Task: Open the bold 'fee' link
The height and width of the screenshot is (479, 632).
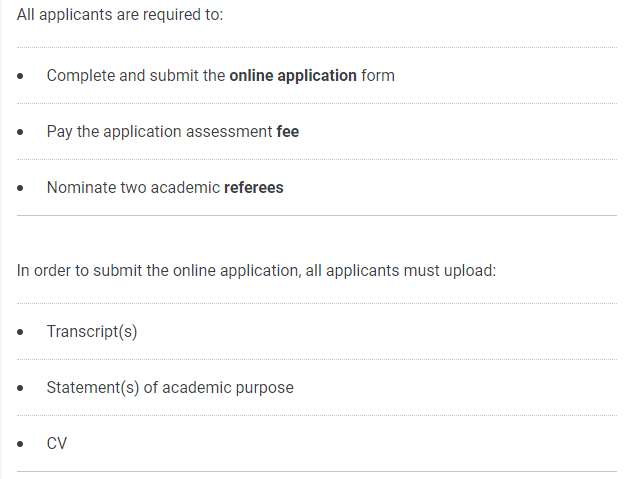Action: (x=288, y=132)
